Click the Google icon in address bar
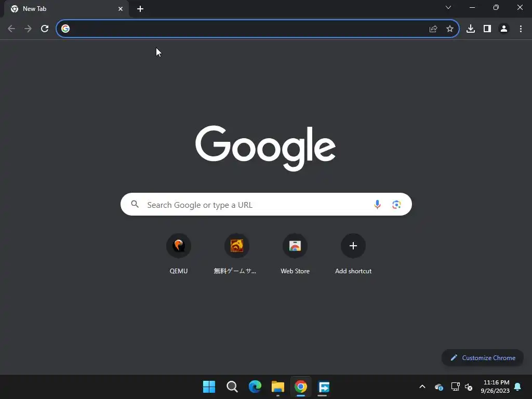This screenshot has height=399, width=532. pyautogui.click(x=65, y=29)
